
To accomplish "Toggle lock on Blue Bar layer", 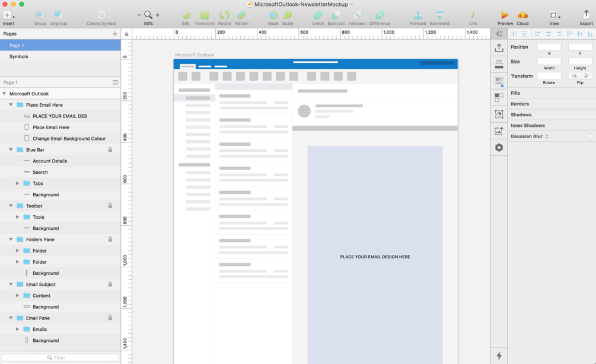I will pyautogui.click(x=110, y=150).
